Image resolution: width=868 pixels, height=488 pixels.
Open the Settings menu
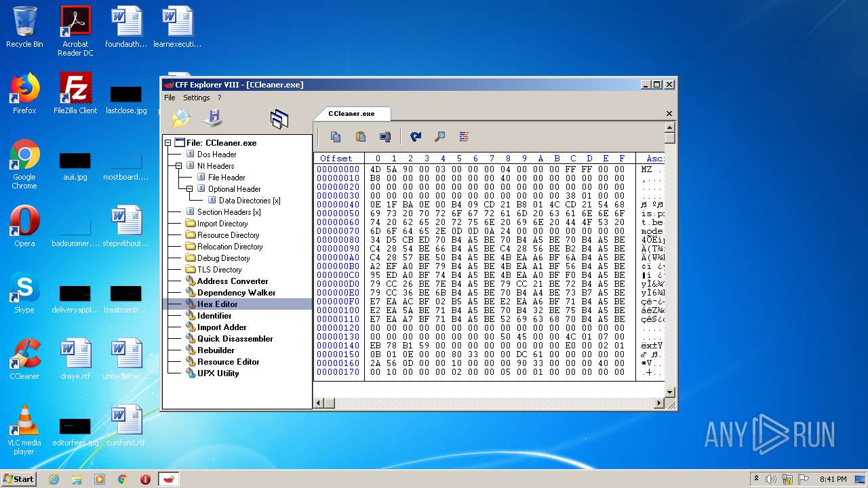click(x=197, y=98)
